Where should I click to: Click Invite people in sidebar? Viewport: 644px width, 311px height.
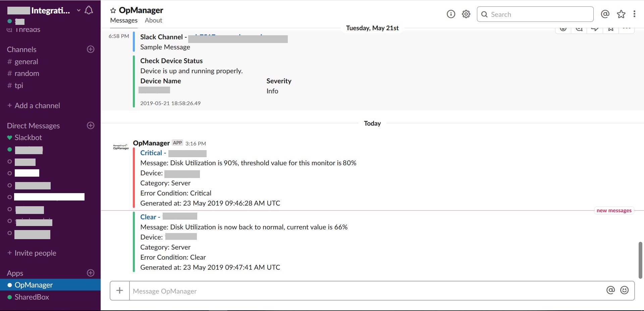[35, 253]
